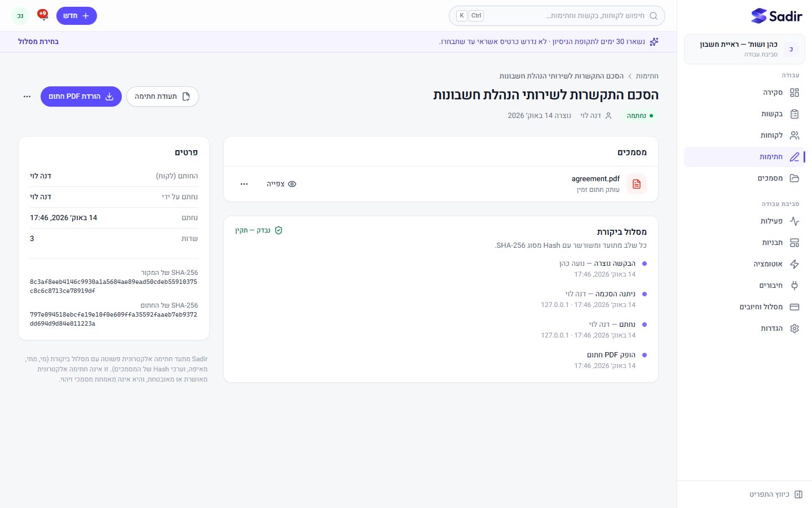Open תבניות templates icon
This screenshot has width=812, height=508.
pyautogui.click(x=795, y=243)
